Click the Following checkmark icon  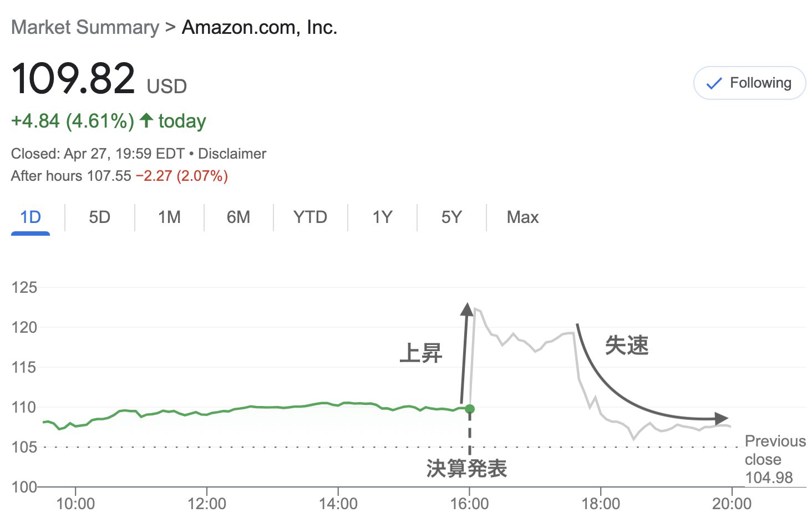pos(713,84)
